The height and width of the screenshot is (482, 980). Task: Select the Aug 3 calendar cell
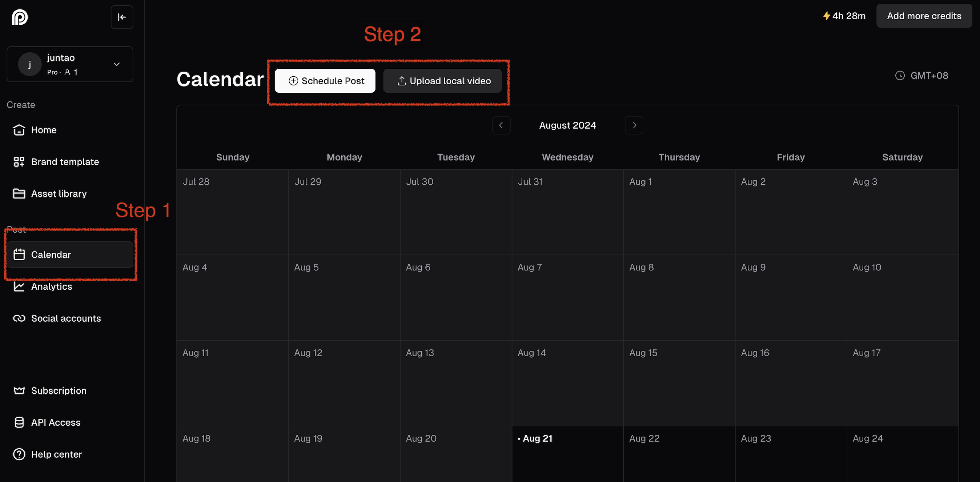click(902, 212)
